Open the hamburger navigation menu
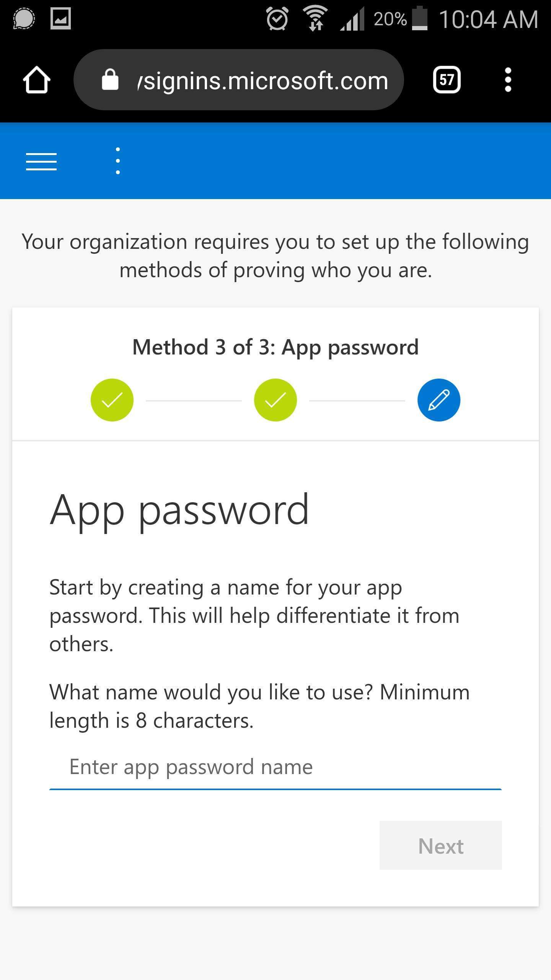 41,161
